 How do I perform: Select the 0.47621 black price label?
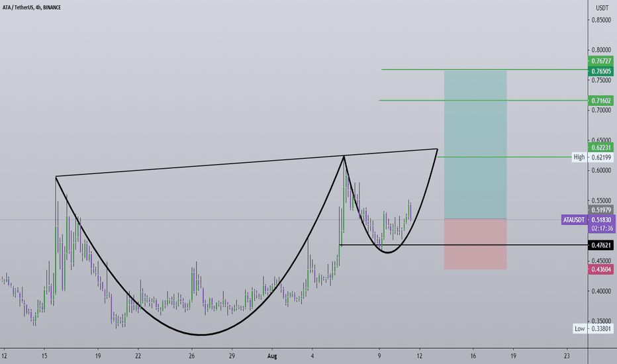(601, 246)
